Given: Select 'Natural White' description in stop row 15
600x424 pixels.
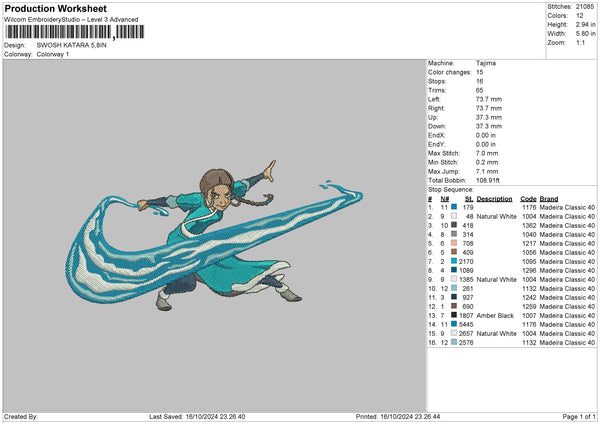Looking at the screenshot, I should tap(497, 333).
